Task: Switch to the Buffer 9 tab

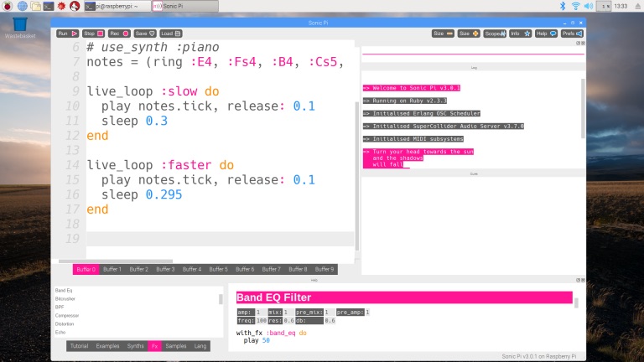Action: click(x=325, y=269)
